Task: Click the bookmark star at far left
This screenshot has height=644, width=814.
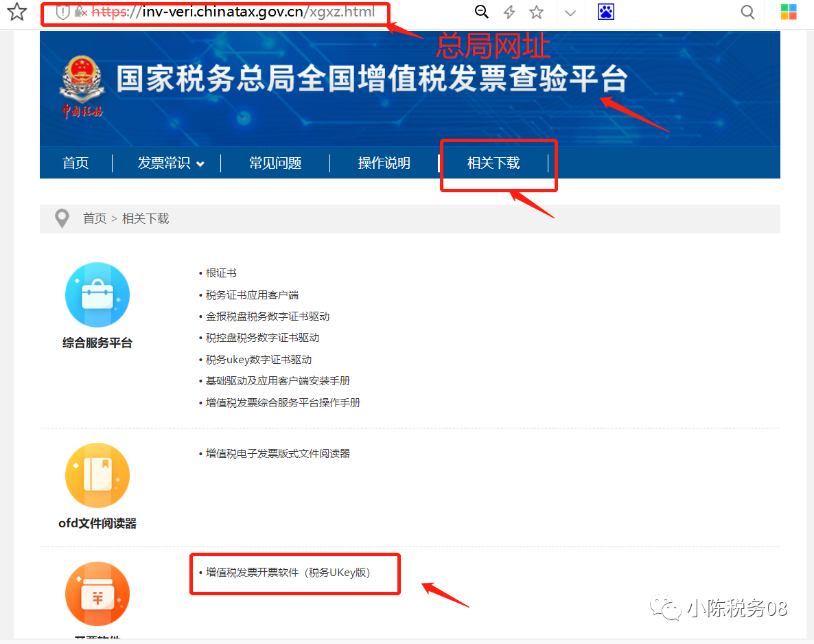Action: point(16,12)
